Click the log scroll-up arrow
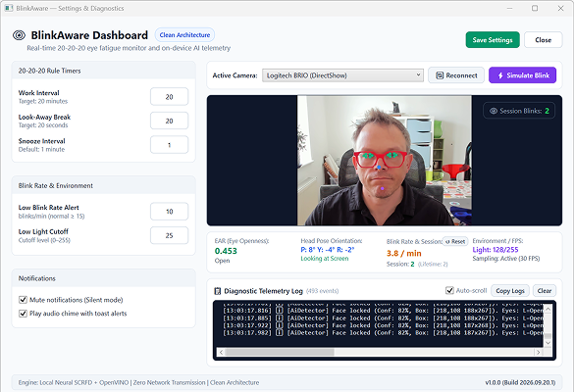This screenshot has height=392, width=574. click(x=548, y=309)
